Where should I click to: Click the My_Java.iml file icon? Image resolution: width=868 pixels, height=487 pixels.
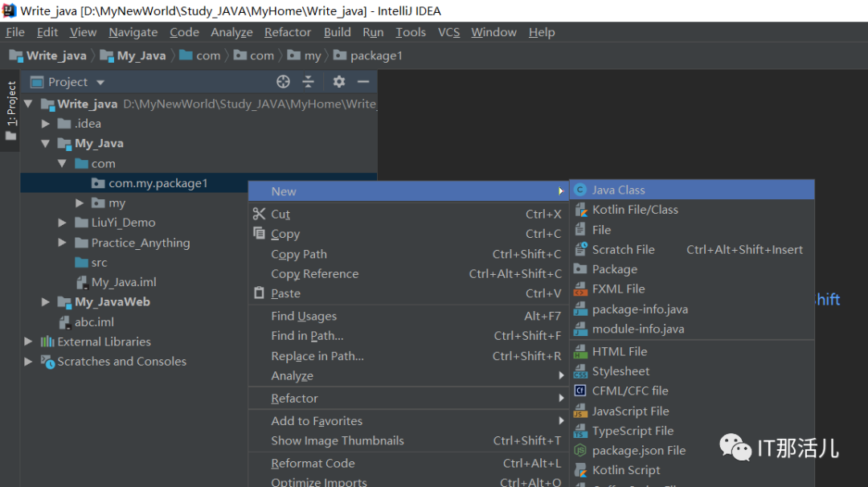[x=81, y=282]
